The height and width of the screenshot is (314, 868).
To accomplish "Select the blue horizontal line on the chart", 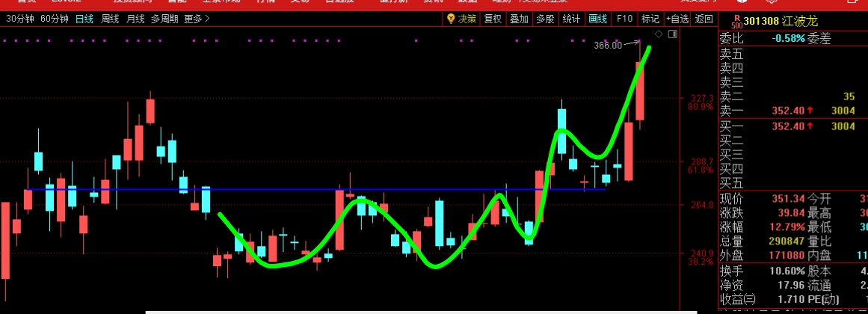I will coord(299,190).
